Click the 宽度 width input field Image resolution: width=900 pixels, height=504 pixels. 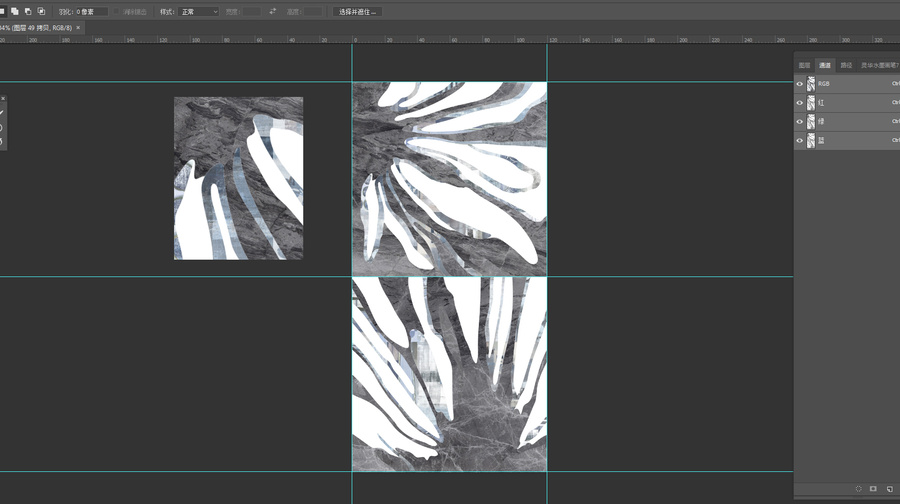[x=251, y=11]
